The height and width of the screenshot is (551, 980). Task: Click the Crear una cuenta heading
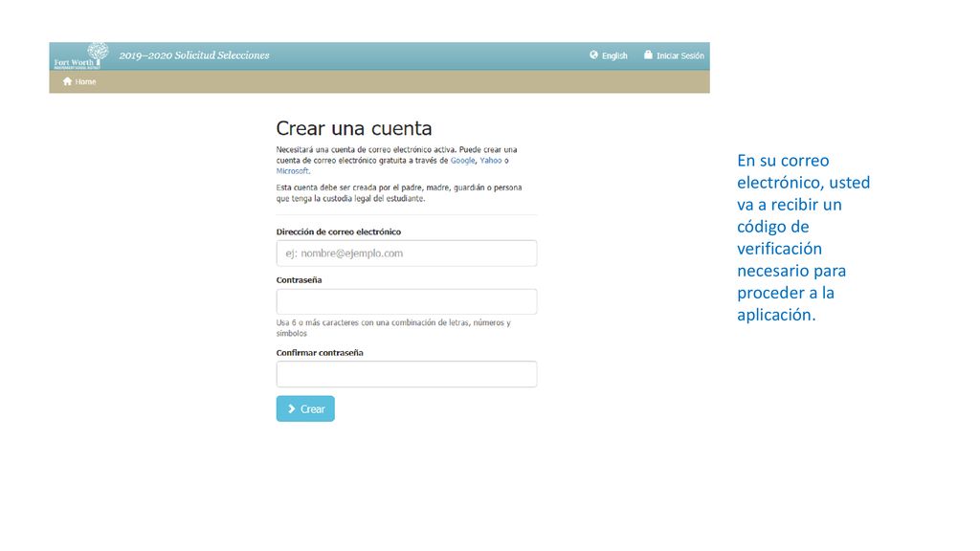click(354, 128)
